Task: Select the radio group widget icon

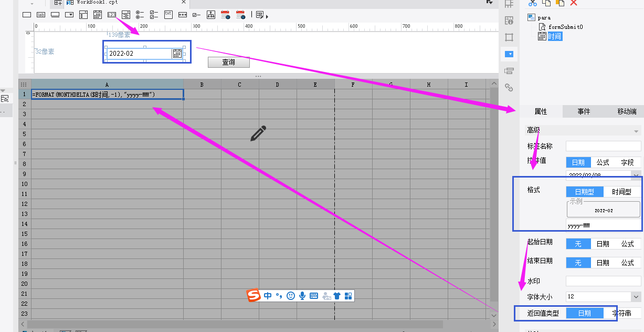Action: pyautogui.click(x=140, y=15)
